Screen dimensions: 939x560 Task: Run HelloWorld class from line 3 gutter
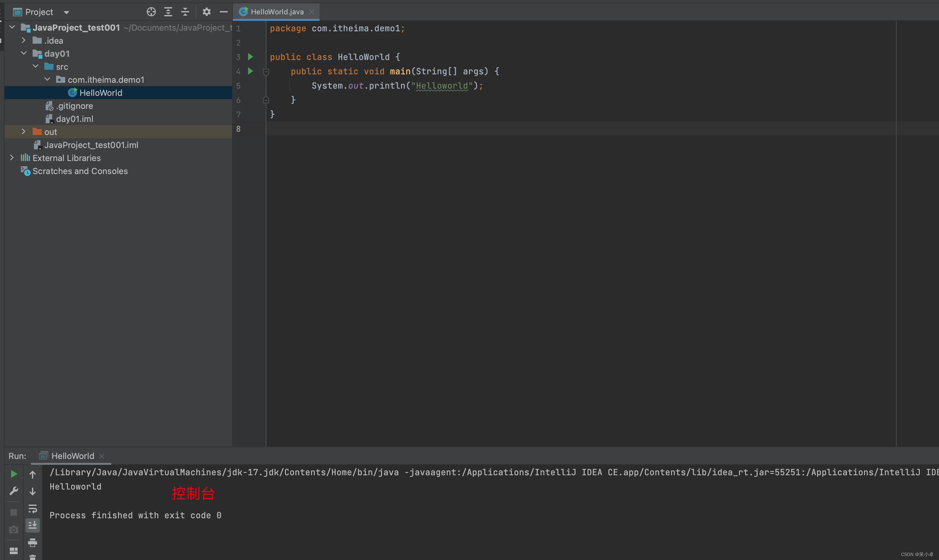pyautogui.click(x=250, y=57)
